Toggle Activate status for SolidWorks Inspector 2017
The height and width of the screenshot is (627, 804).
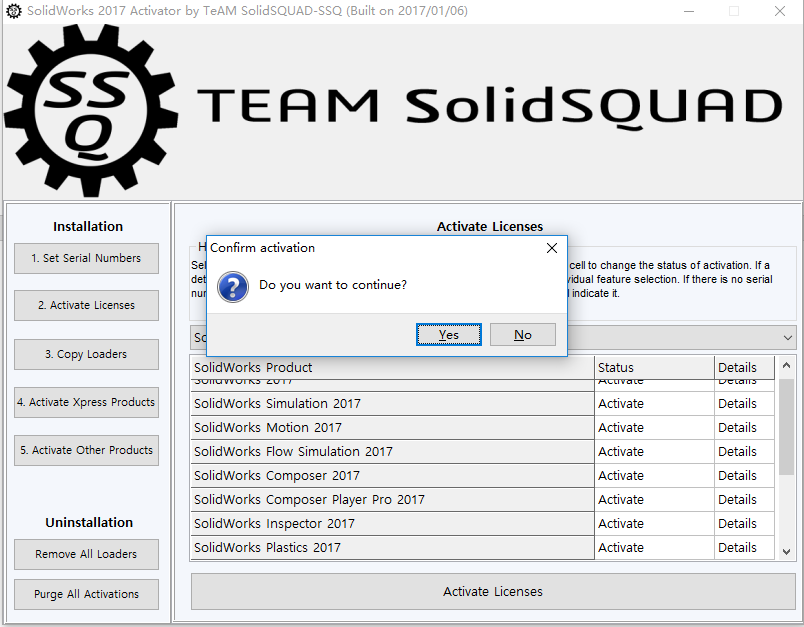tap(654, 524)
